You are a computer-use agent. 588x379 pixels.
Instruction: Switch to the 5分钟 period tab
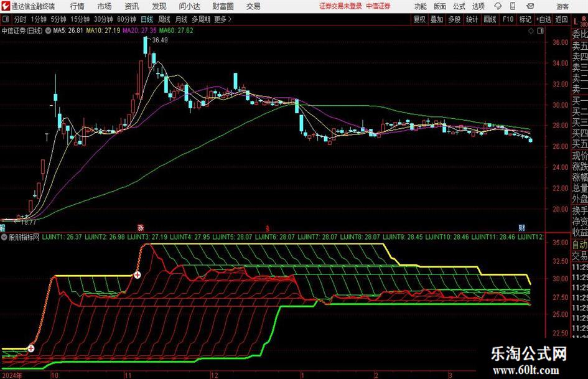point(58,19)
